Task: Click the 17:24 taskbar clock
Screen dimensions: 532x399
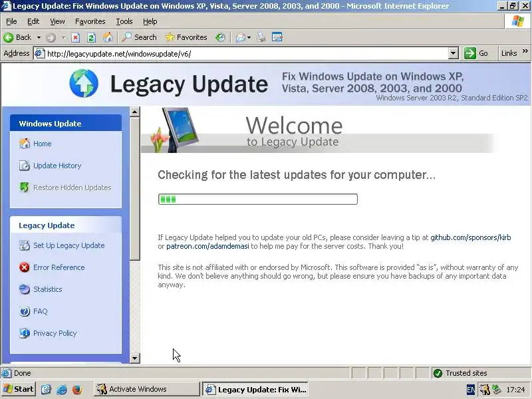Action: pyautogui.click(x=515, y=390)
